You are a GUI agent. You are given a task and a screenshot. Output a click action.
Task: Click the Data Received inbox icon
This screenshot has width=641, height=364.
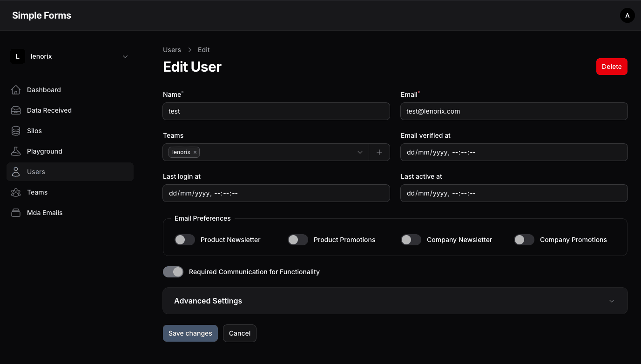16,110
